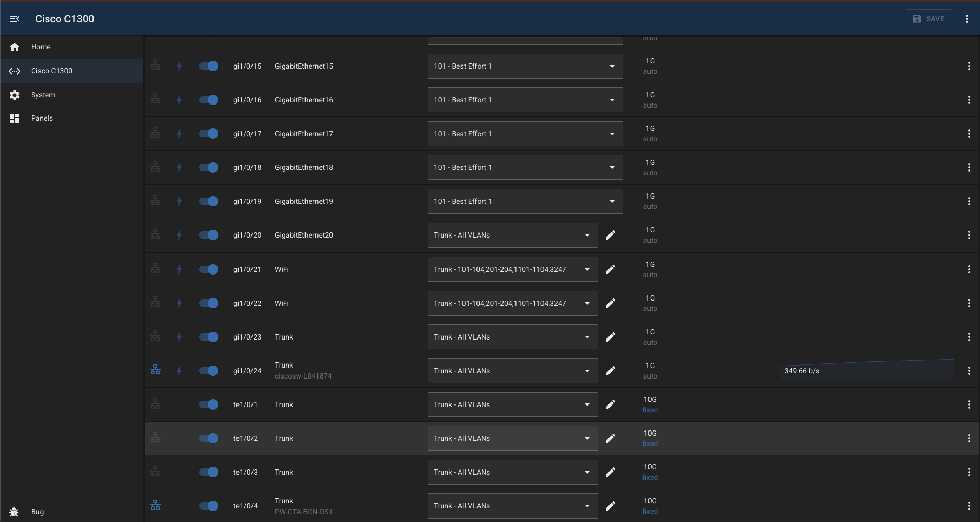Expand the Trunk - All VLANs dropdown on te1/0/2

512,438
